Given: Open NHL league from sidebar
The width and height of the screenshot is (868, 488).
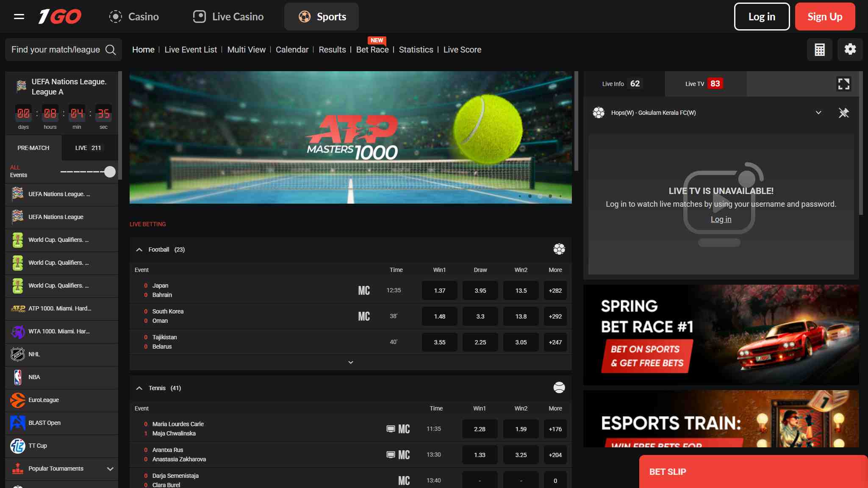Looking at the screenshot, I should coord(62,354).
